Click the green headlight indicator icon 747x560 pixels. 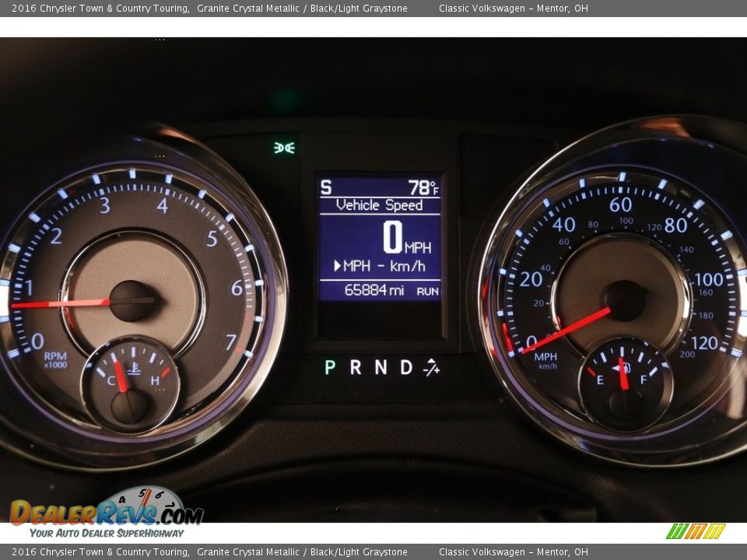284,147
